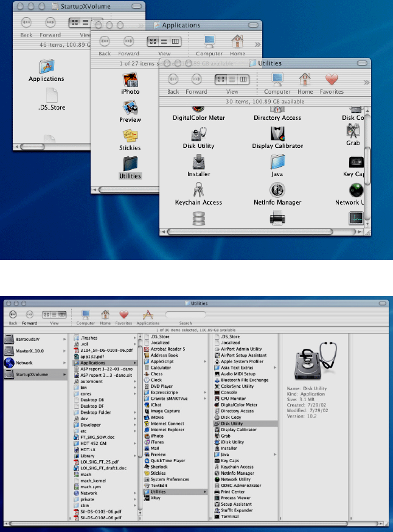Click horizontal scrollbar of upper Utilities window

249,232
